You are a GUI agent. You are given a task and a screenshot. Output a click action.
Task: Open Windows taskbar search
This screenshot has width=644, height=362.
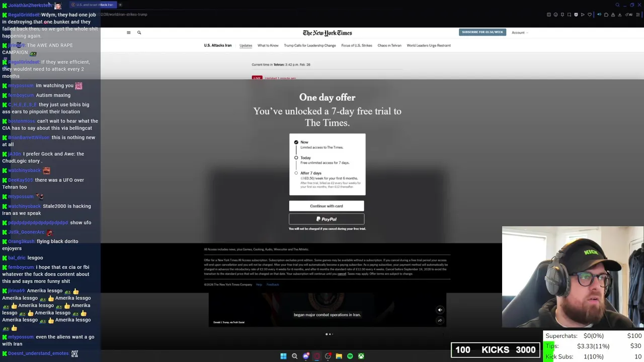295,356
